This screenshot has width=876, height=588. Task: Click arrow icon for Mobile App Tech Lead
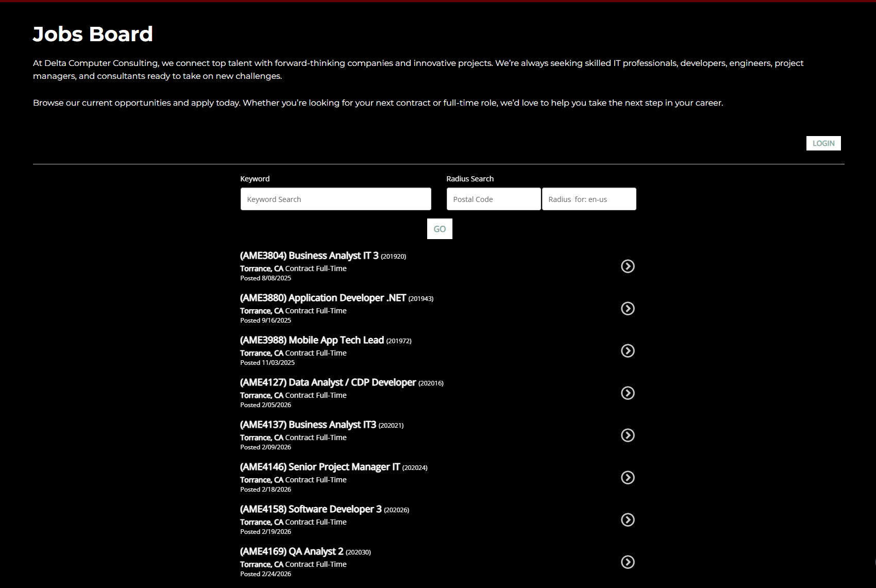pos(628,351)
